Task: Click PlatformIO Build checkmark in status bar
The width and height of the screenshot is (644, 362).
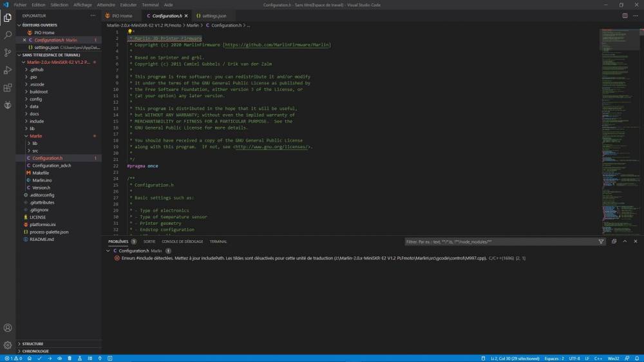Action: [39, 358]
